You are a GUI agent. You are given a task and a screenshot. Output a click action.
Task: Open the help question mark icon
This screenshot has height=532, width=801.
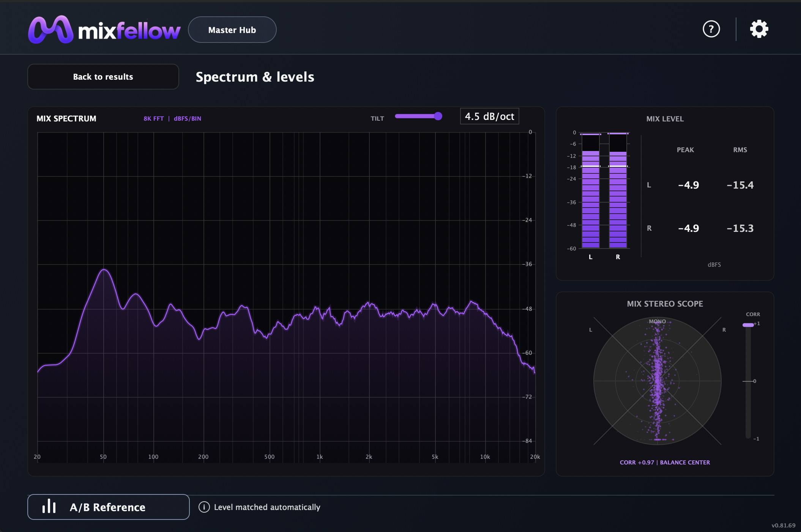pyautogui.click(x=711, y=29)
